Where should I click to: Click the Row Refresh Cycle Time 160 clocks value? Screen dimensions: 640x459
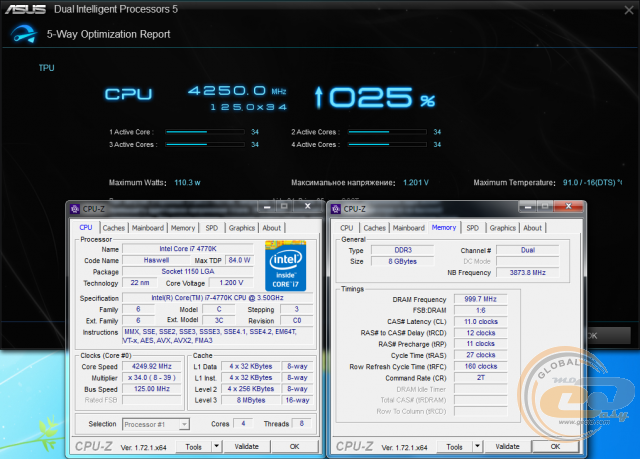480,366
